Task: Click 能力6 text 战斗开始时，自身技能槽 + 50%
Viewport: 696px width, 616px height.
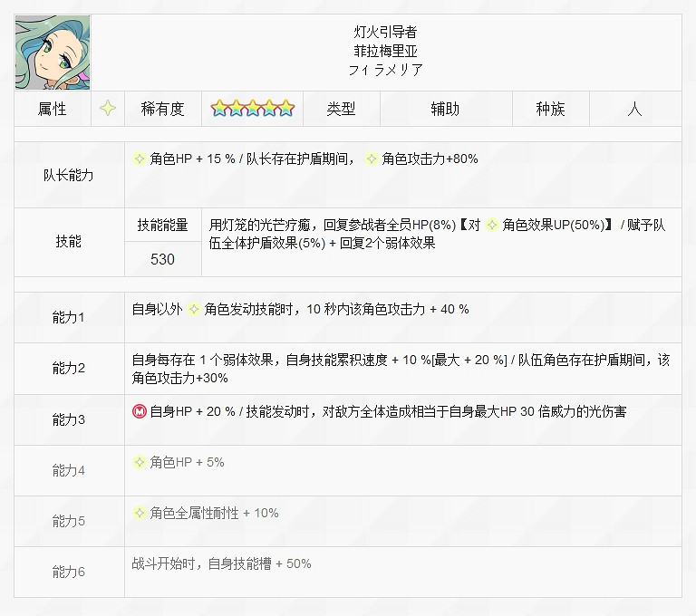Action: click(221, 564)
